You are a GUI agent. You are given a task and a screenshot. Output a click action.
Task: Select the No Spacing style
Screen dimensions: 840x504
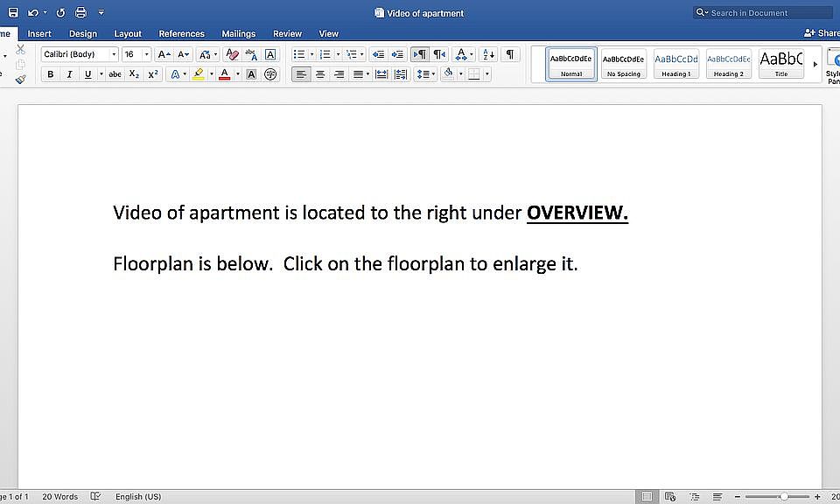[624, 64]
